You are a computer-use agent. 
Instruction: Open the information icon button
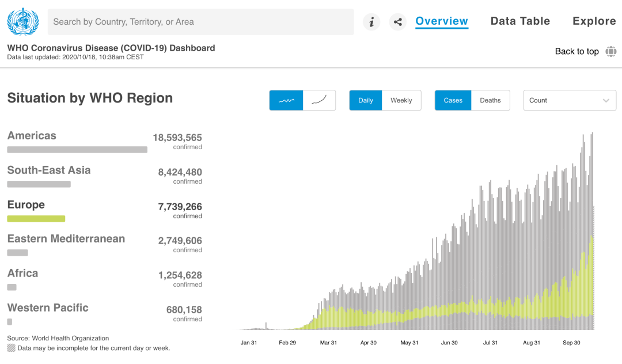(x=371, y=22)
